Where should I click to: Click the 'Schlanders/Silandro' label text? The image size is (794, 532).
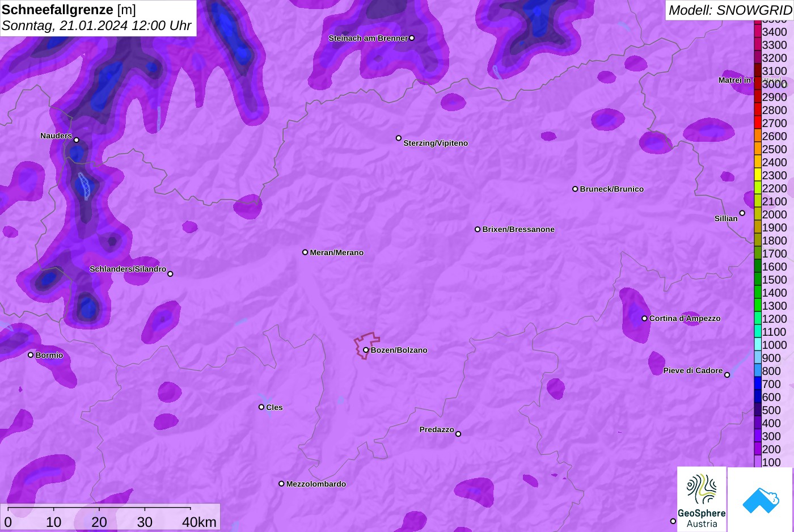[x=128, y=269]
